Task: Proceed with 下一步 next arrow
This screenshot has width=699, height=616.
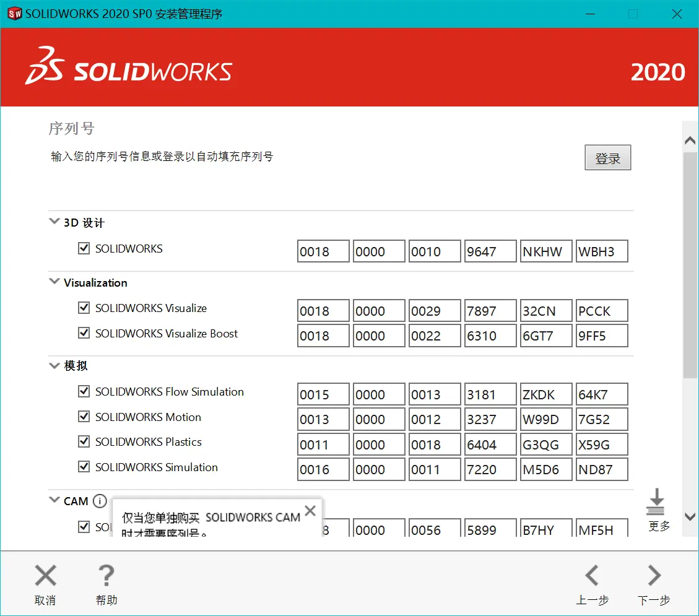Action: pyautogui.click(x=654, y=575)
